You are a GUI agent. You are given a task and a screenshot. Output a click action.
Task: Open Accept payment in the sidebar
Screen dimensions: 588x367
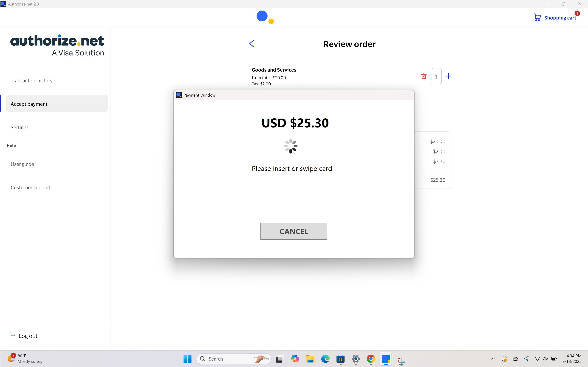[29, 104]
